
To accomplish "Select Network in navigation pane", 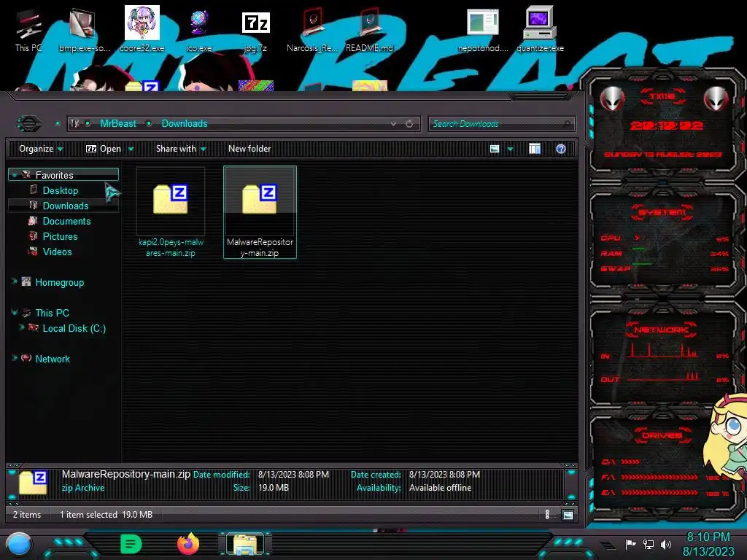I will pos(53,359).
